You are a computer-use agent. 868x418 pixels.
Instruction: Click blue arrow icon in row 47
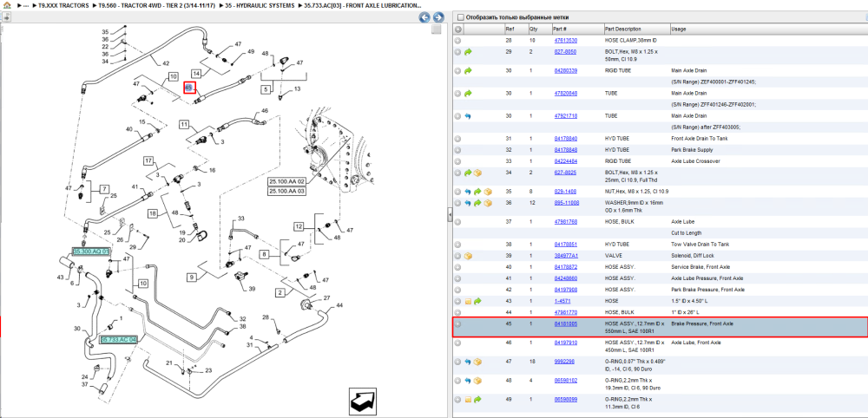coord(468,362)
